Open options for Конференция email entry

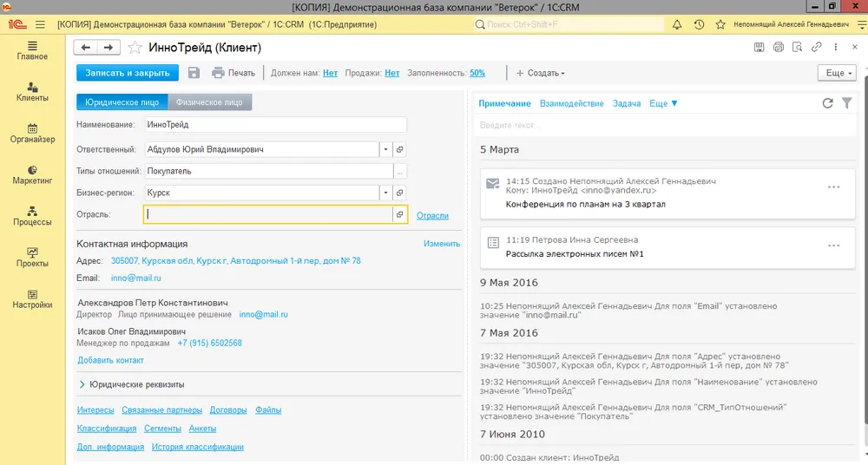click(833, 187)
